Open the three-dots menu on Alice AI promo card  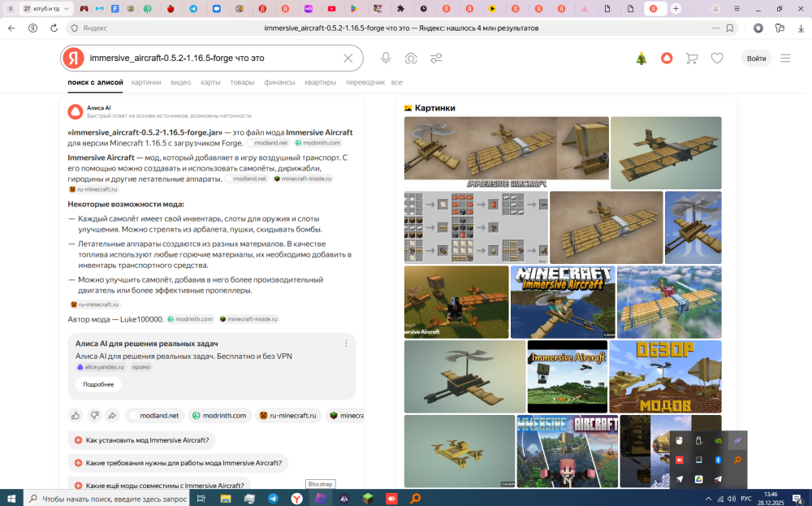click(x=346, y=344)
